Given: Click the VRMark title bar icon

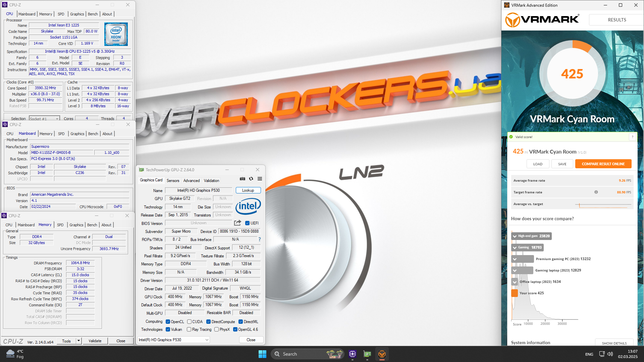Looking at the screenshot, I should 507,5.
